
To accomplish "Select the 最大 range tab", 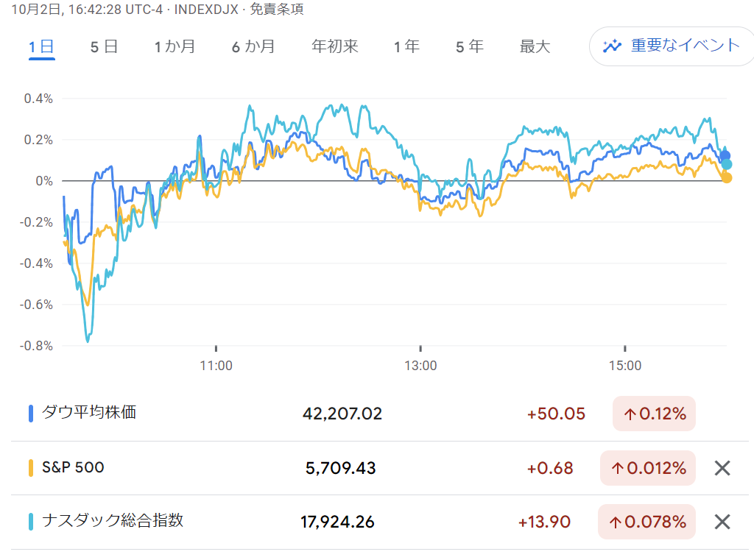I will click(x=535, y=46).
